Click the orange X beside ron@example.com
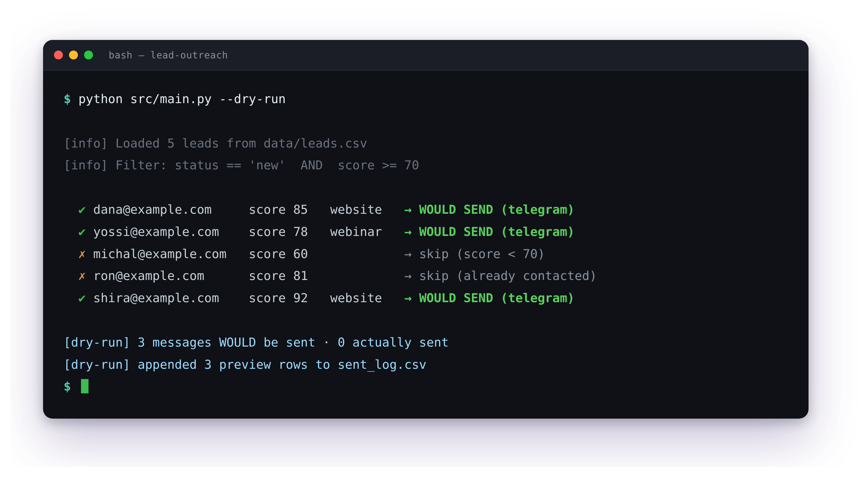This screenshot has width=868, height=477. click(x=82, y=276)
